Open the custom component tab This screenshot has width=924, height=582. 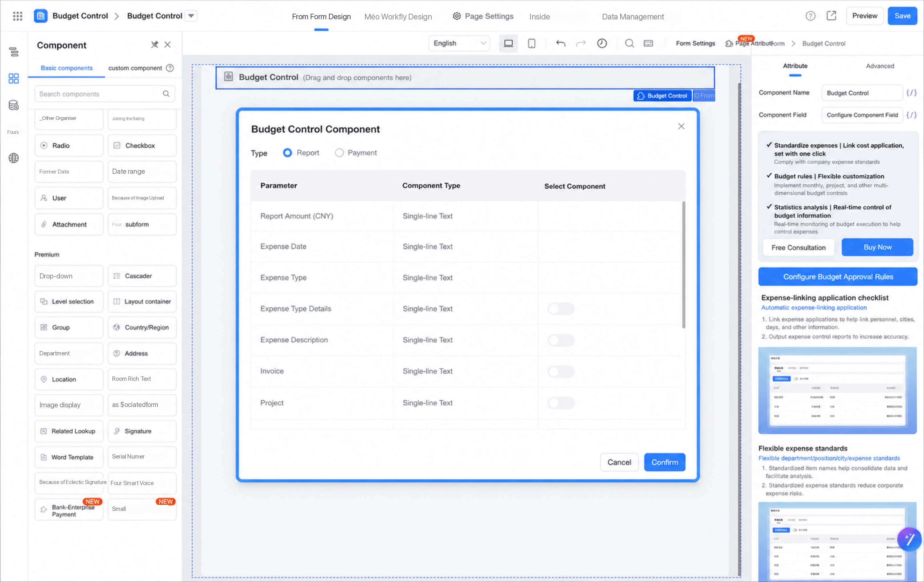[135, 68]
